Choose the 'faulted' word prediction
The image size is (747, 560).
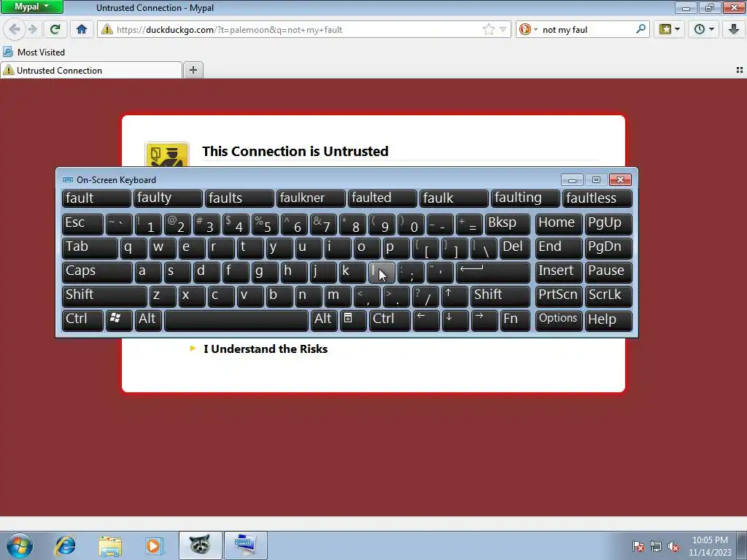(x=382, y=198)
